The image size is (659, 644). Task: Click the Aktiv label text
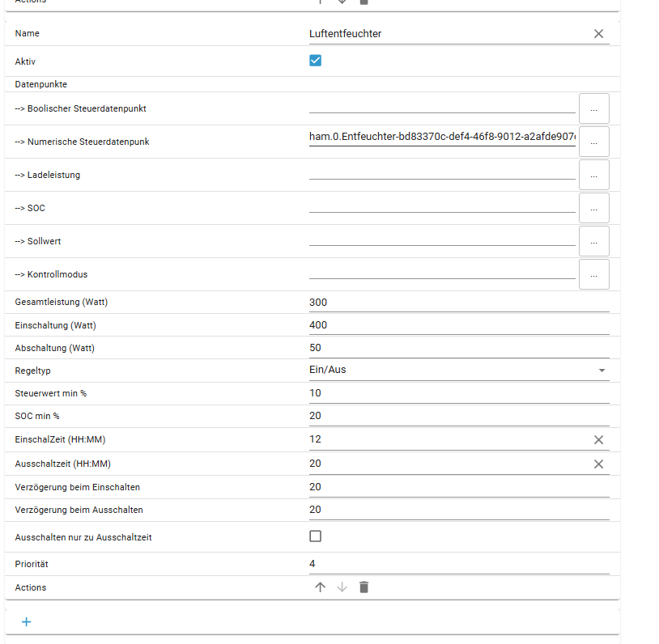[25, 61]
